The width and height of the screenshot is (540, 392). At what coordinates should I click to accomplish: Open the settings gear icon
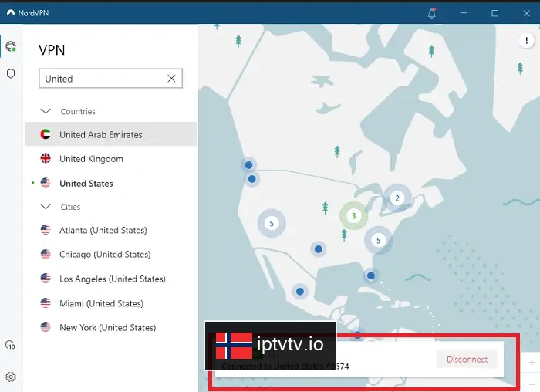pos(11,377)
